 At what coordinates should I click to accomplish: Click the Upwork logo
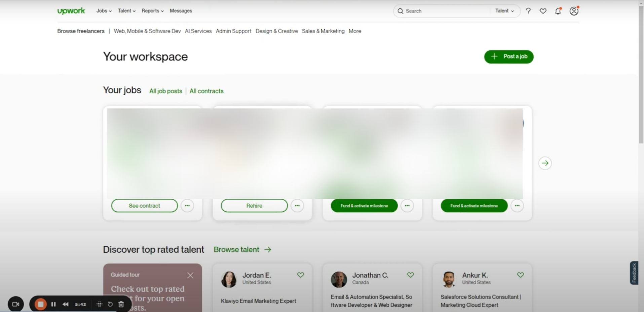[x=71, y=11]
